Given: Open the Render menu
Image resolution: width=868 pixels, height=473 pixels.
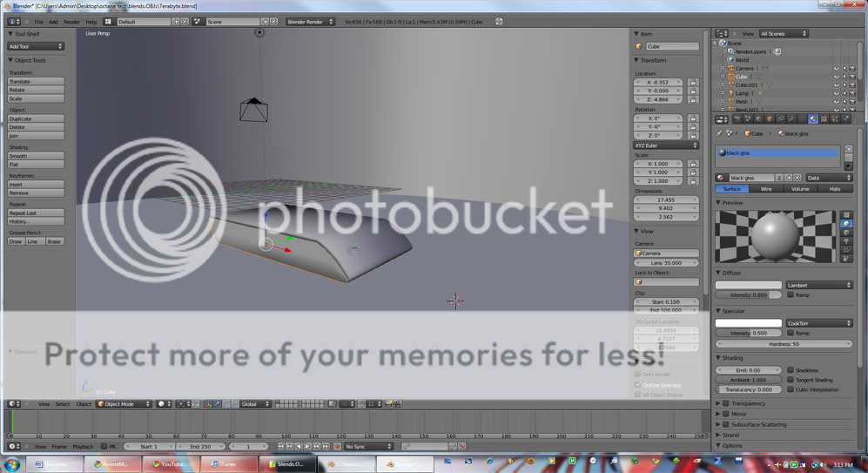Looking at the screenshot, I should [x=71, y=22].
